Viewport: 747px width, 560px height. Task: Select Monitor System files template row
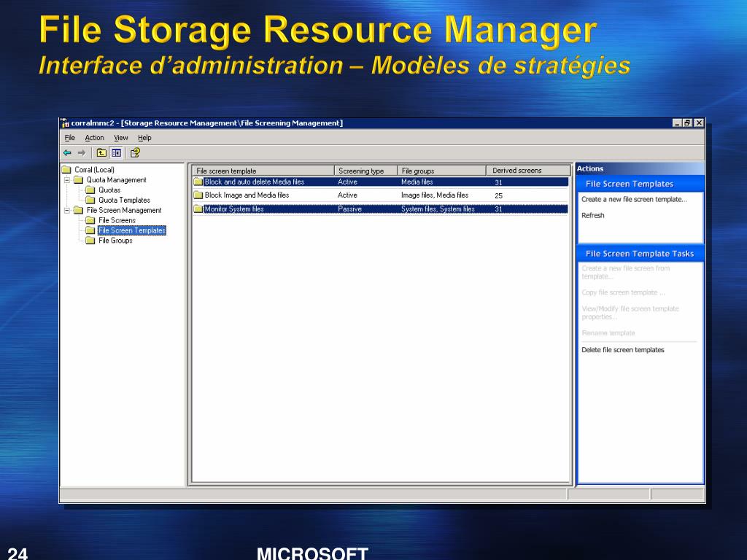click(381, 209)
